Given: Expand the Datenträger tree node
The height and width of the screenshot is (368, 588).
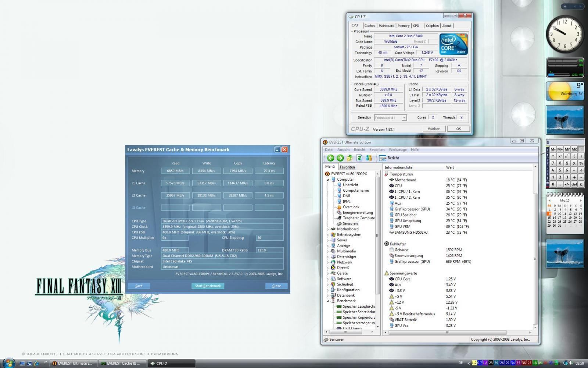Looking at the screenshot, I should click(x=328, y=257).
